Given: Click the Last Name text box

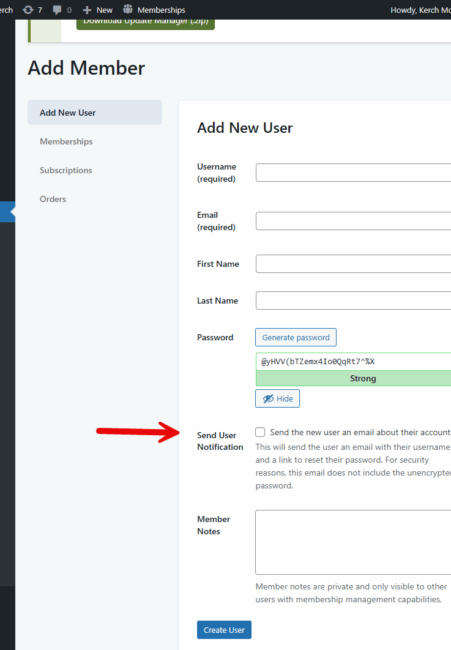Looking at the screenshot, I should pyautogui.click(x=353, y=301).
